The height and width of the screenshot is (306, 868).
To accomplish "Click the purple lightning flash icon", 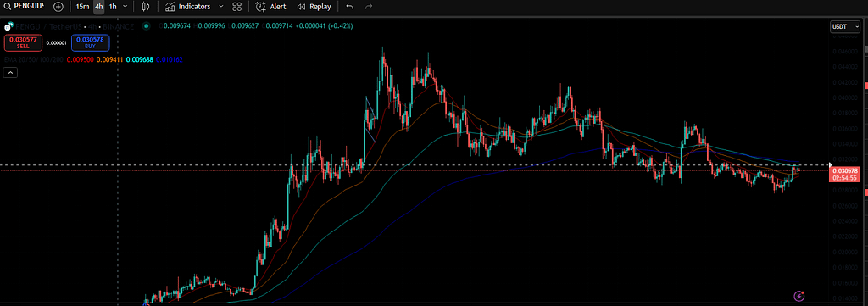I will (798, 296).
